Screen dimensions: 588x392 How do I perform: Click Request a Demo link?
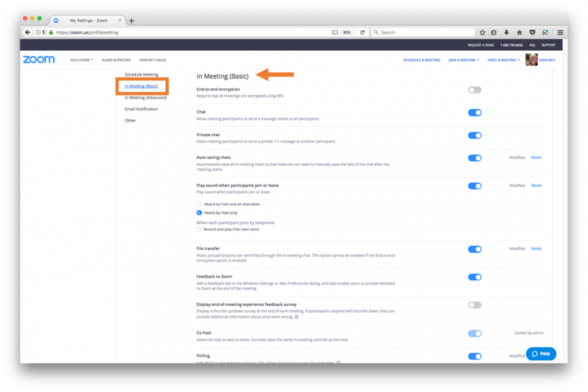(481, 45)
